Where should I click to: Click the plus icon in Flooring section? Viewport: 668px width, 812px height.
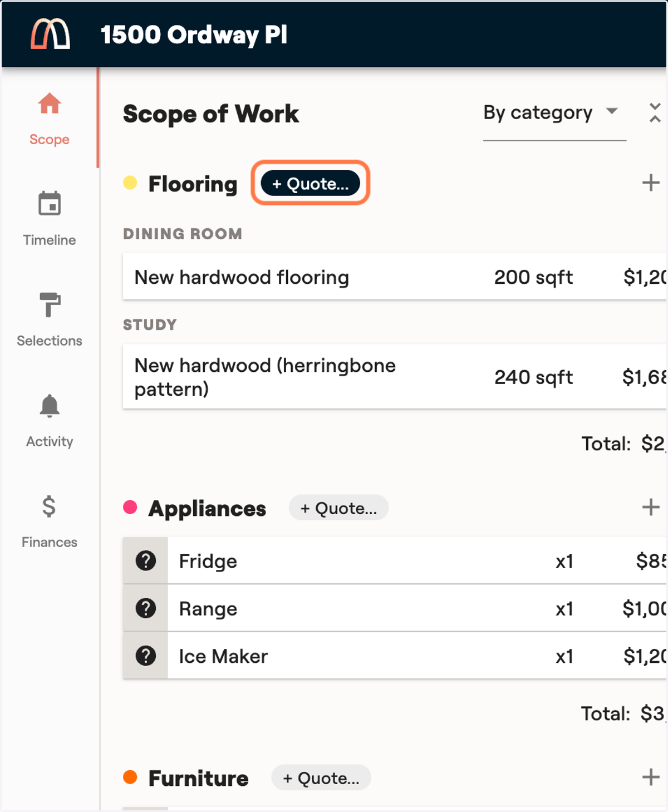point(651,183)
